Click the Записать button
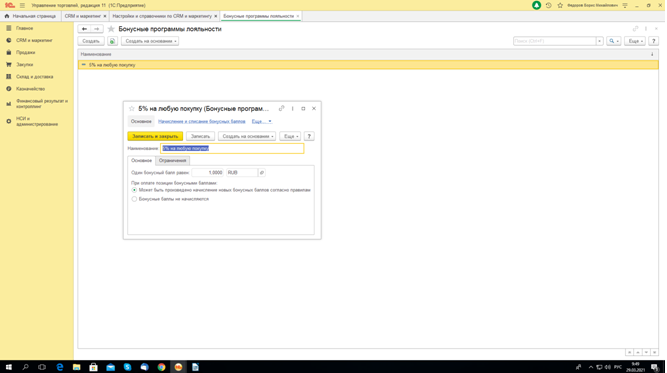This screenshot has width=667, height=373. tap(200, 136)
